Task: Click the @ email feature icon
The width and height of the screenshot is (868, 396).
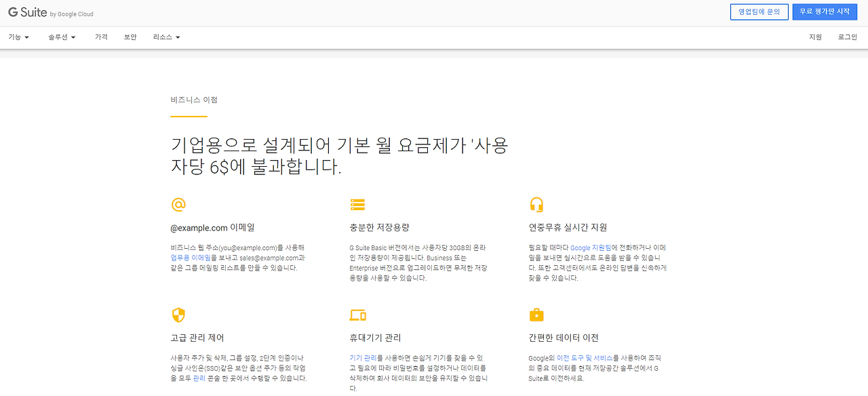Action: [x=178, y=204]
